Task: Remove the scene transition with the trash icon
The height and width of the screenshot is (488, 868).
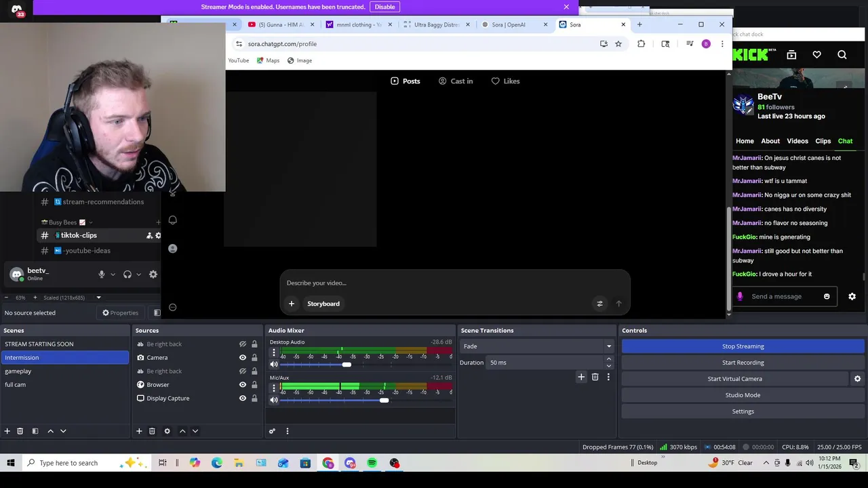Action: click(595, 377)
